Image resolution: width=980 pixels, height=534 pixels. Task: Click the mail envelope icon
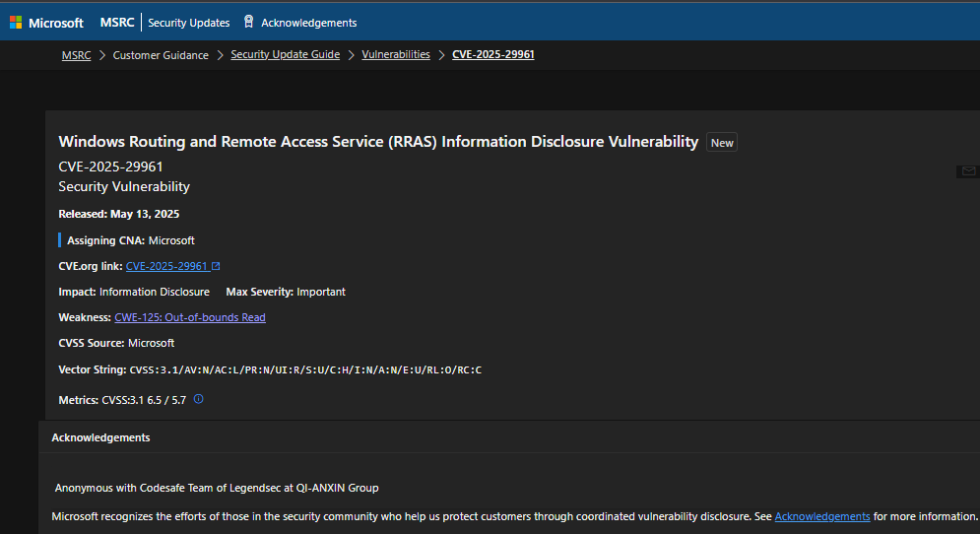pos(967,171)
